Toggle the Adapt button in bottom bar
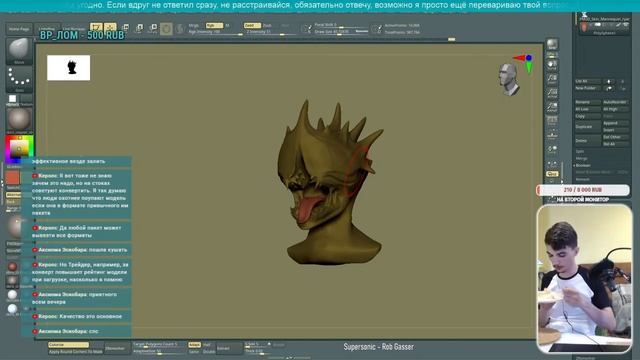 click(x=194, y=345)
